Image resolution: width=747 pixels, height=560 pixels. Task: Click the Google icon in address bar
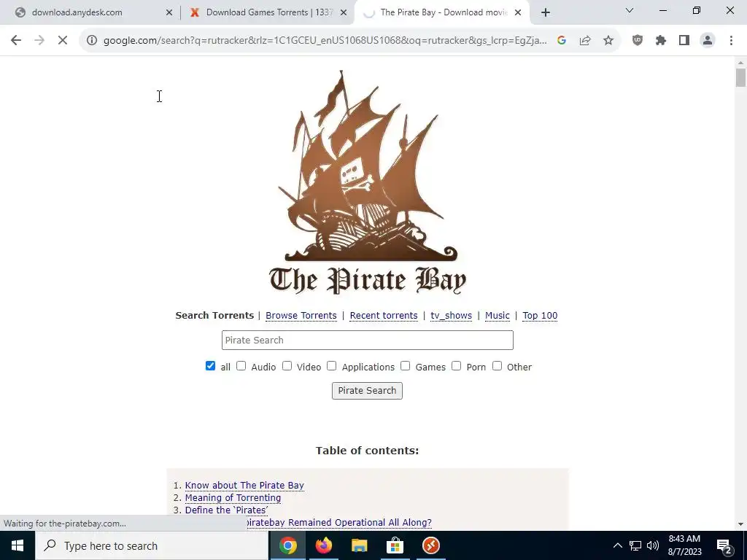coord(562,41)
